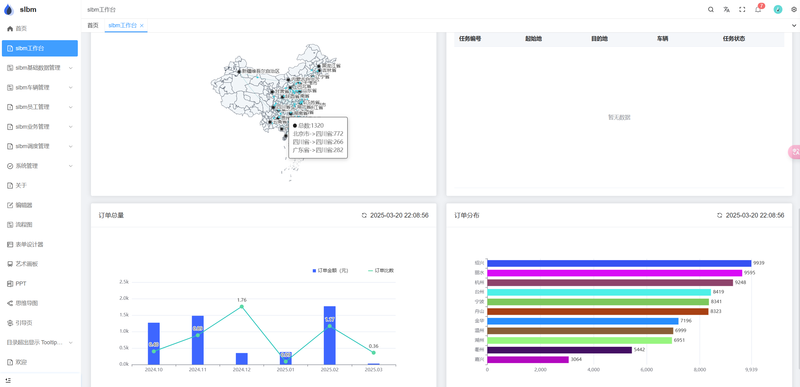The width and height of the screenshot is (800, 387).
Task: Click the language translation icon
Action: [727, 9]
